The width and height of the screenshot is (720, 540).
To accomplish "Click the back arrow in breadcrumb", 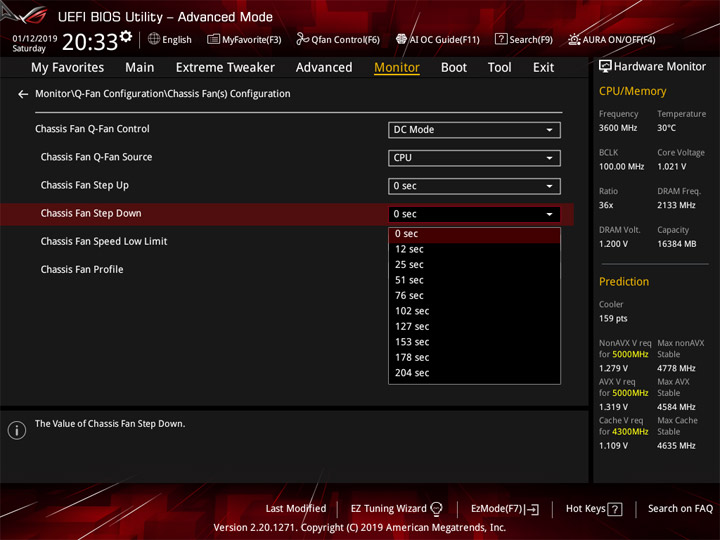I will (23, 94).
